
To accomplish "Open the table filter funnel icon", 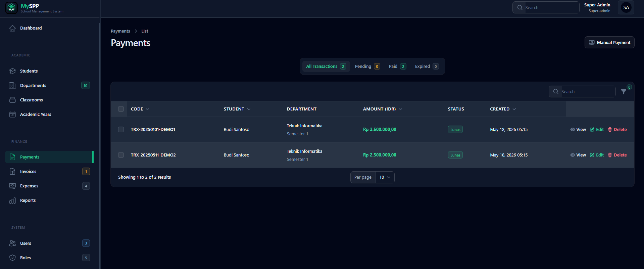I will click(x=624, y=91).
